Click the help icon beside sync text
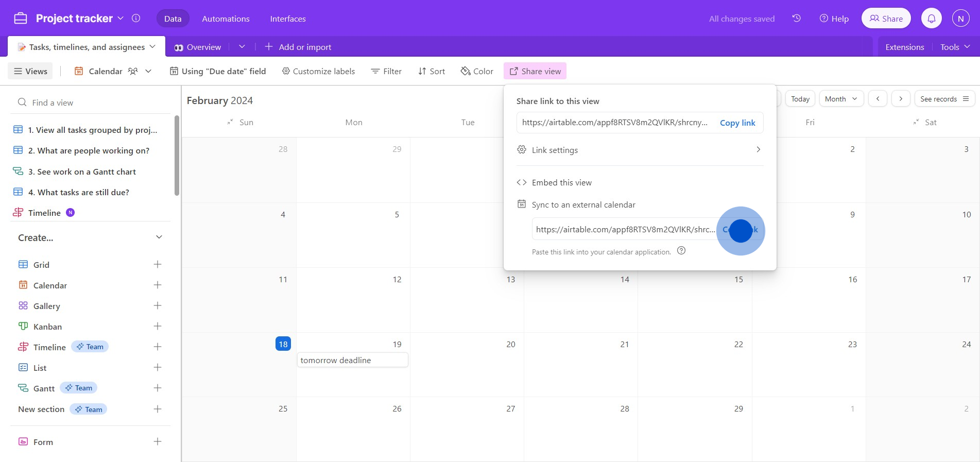The width and height of the screenshot is (980, 462). [x=681, y=251]
